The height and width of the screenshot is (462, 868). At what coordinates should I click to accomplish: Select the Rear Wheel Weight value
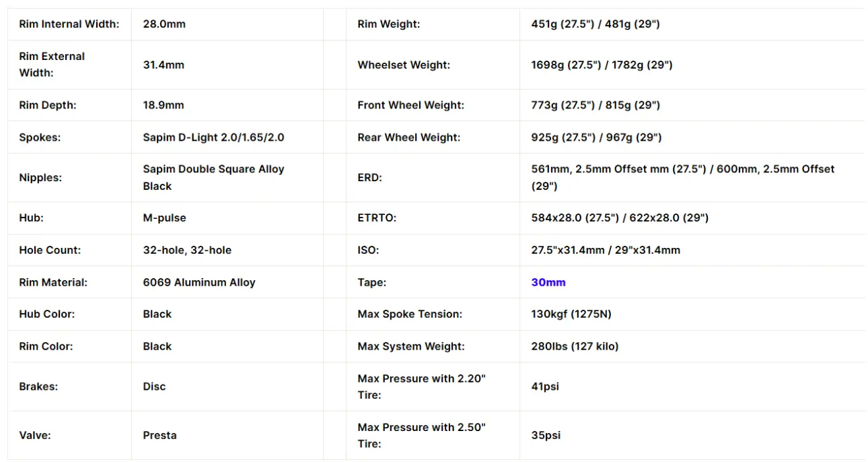point(596,137)
